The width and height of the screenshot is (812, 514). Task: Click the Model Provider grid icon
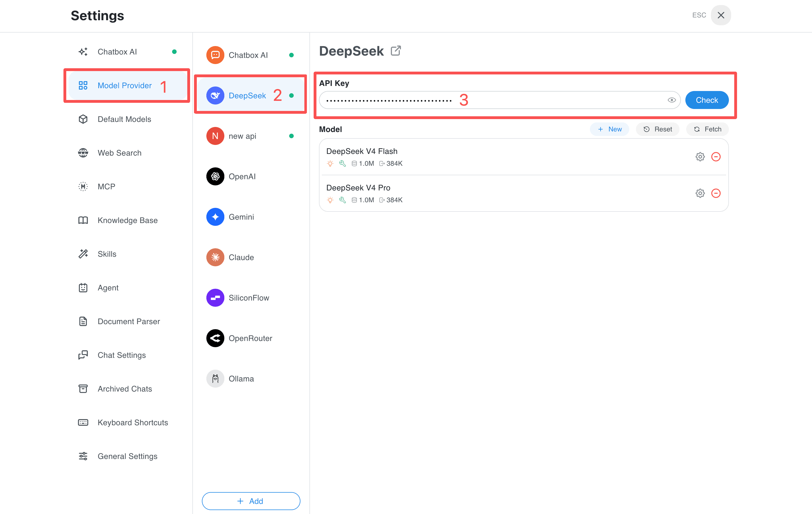pyautogui.click(x=83, y=85)
